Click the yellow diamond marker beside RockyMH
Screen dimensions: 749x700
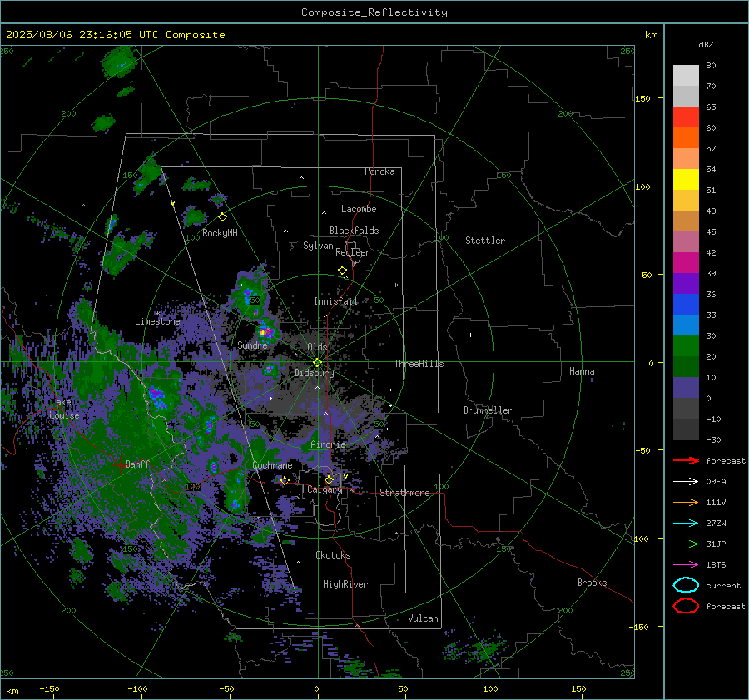222,217
